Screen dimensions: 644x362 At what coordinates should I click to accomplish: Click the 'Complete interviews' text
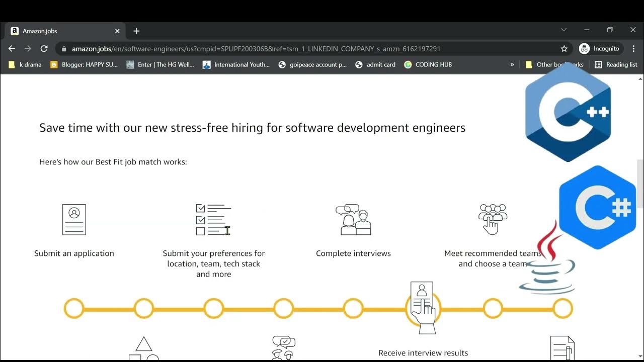(353, 253)
